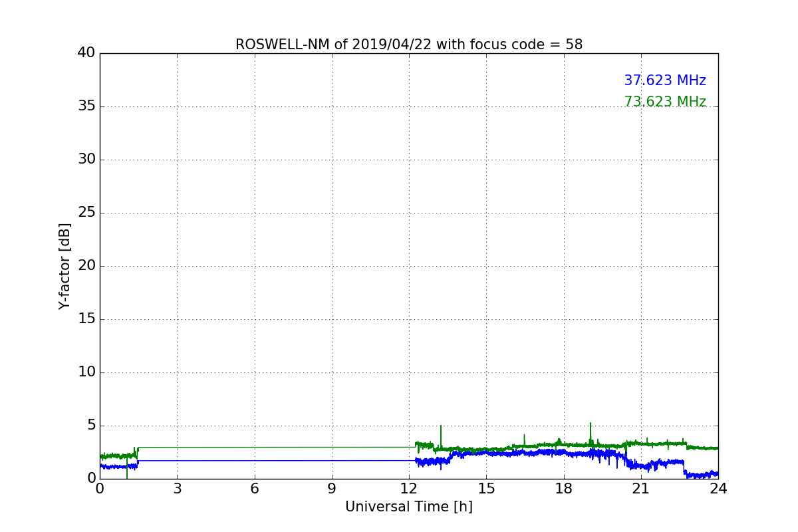Click the x-axis tick label 3
Screen dimensions: 798x532
[177, 489]
